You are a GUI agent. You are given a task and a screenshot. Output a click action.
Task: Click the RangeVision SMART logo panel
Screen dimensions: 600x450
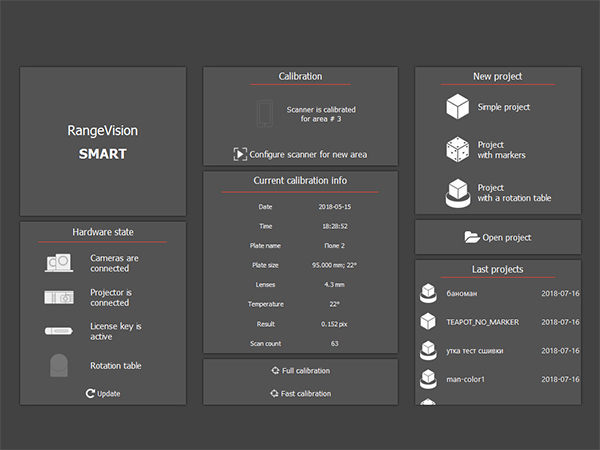(x=103, y=142)
